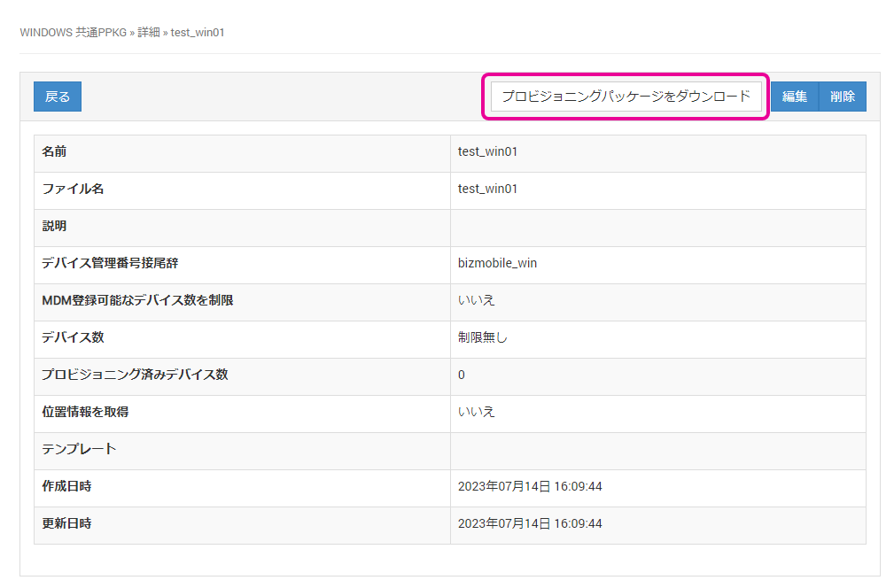Open WINDOWS 共通PPKG breadcrumb link
The height and width of the screenshot is (588, 894).
click(x=73, y=32)
